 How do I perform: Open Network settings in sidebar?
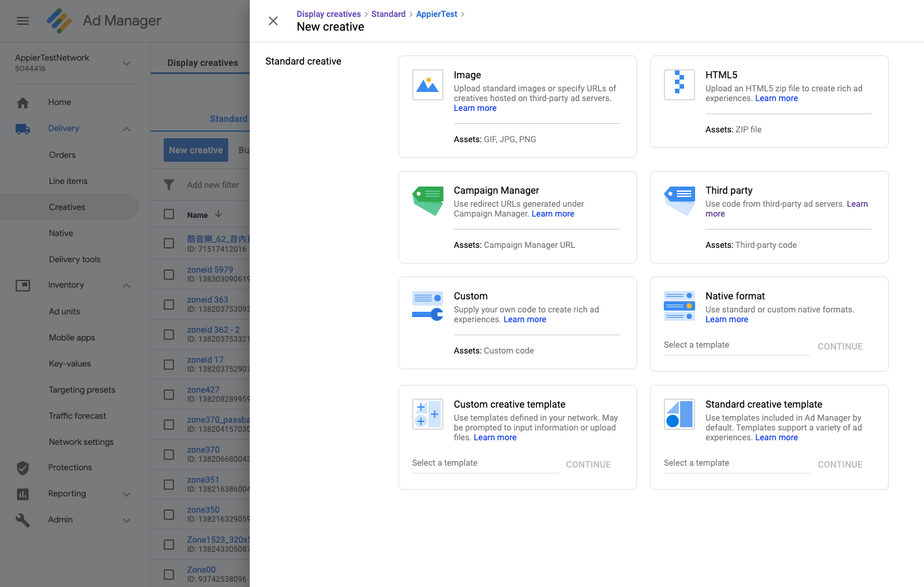coord(82,442)
